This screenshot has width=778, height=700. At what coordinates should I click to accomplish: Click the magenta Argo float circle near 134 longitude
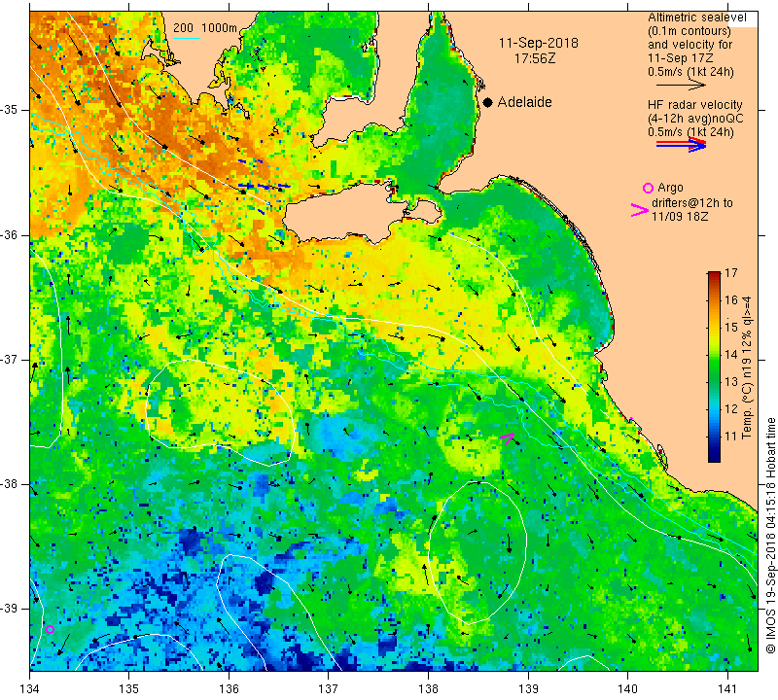(x=50, y=630)
